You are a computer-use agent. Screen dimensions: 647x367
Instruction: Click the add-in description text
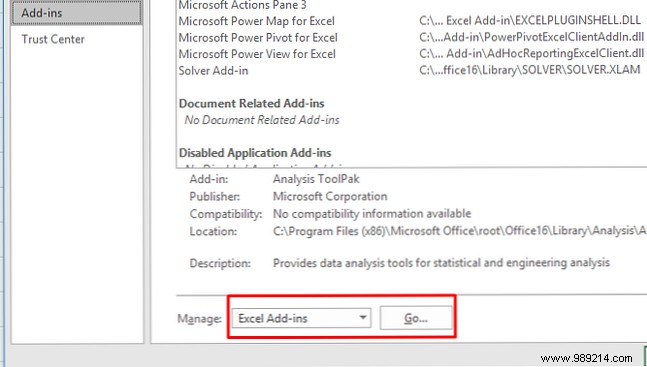tap(441, 263)
